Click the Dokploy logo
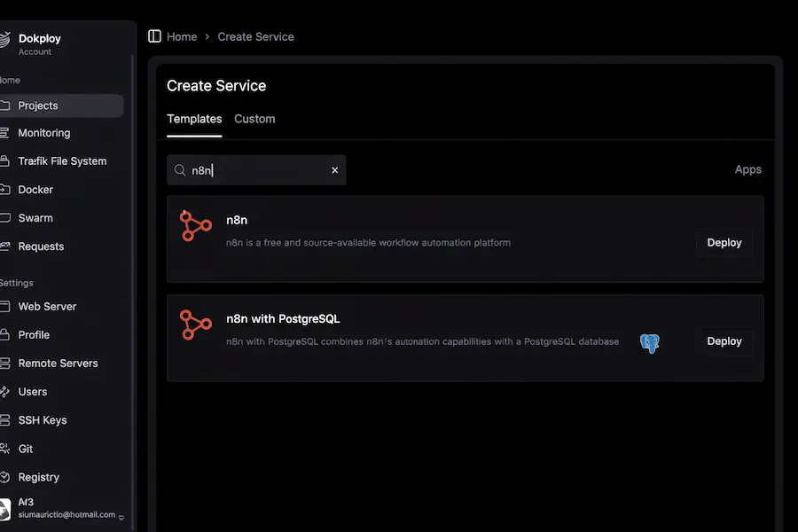This screenshot has height=532, width=798. (x=8, y=38)
